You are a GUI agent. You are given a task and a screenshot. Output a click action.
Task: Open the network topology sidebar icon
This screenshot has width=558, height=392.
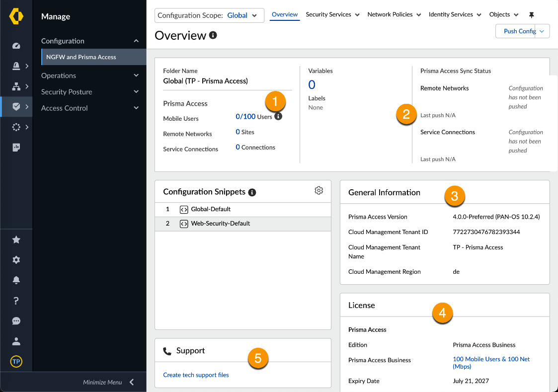pyautogui.click(x=16, y=86)
